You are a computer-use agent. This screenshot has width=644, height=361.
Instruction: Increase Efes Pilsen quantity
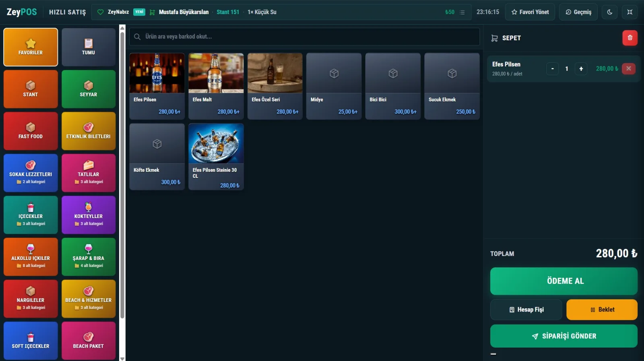click(581, 69)
